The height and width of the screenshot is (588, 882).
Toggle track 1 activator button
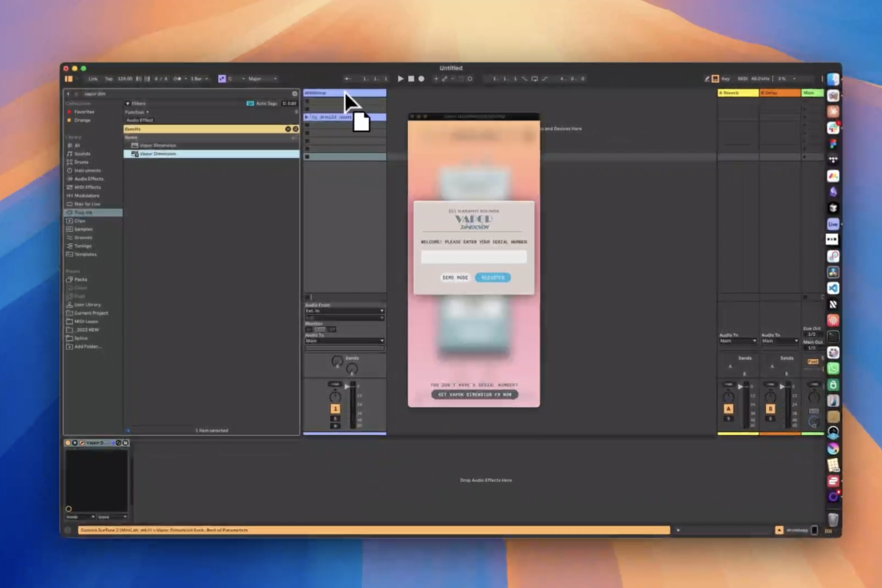pyautogui.click(x=335, y=409)
